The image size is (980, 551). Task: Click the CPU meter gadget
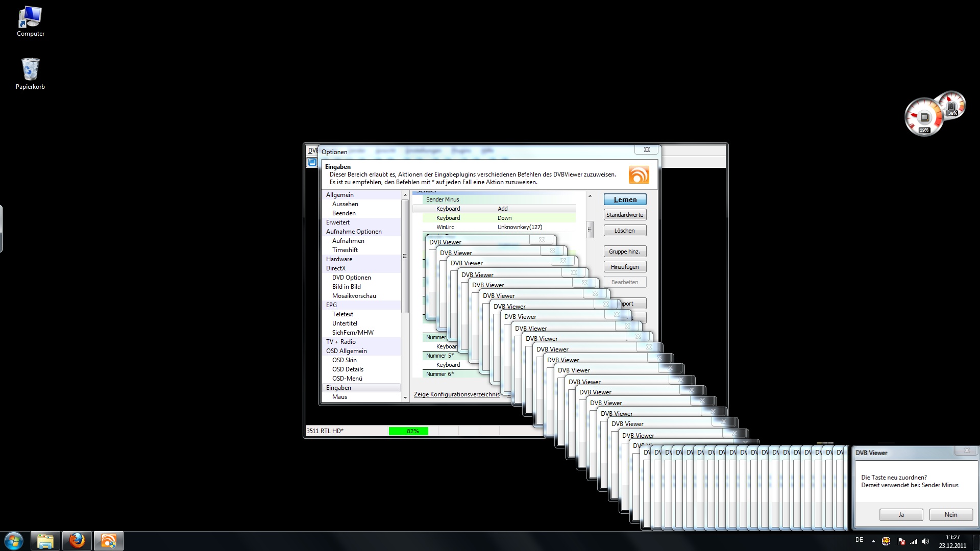coord(924,117)
